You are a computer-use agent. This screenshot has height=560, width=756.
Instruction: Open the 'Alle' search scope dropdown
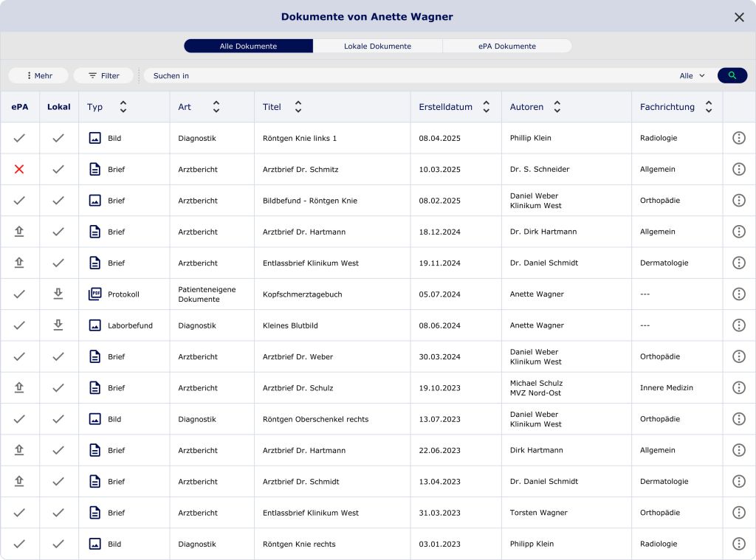(692, 75)
